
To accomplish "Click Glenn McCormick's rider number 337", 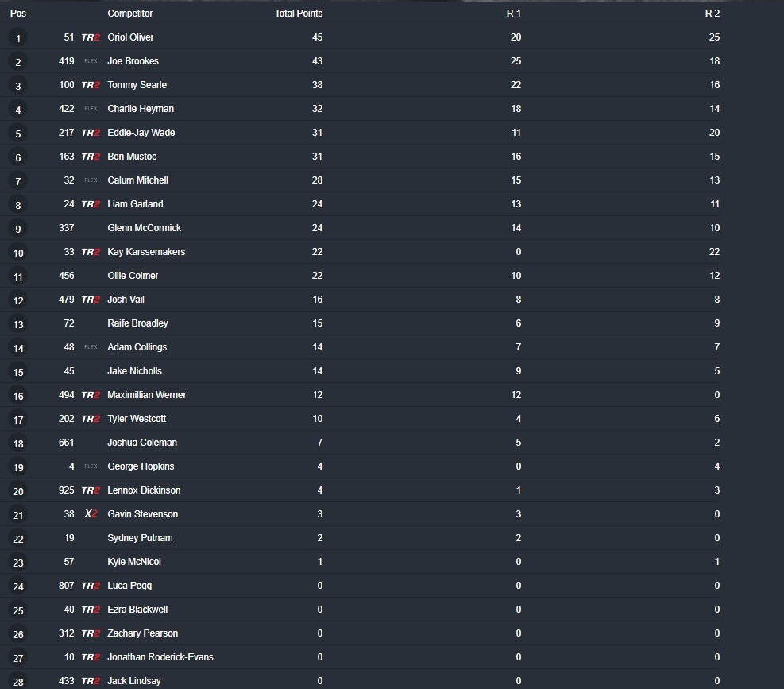I will [66, 228].
